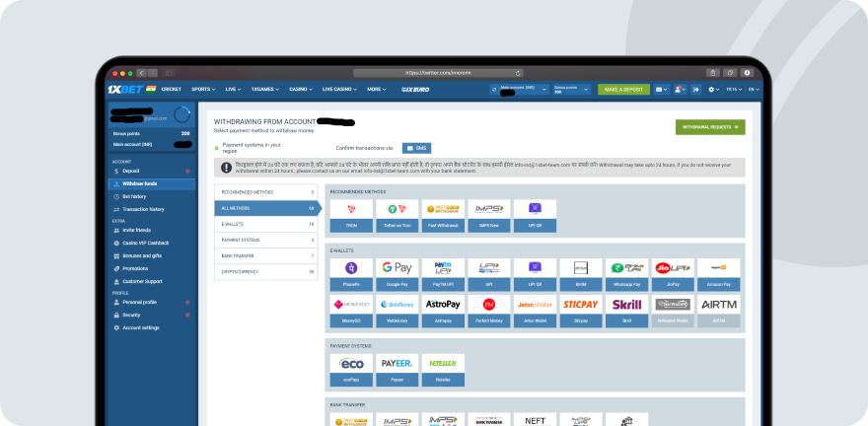Choose WebMoney e-wallet

(x=397, y=311)
